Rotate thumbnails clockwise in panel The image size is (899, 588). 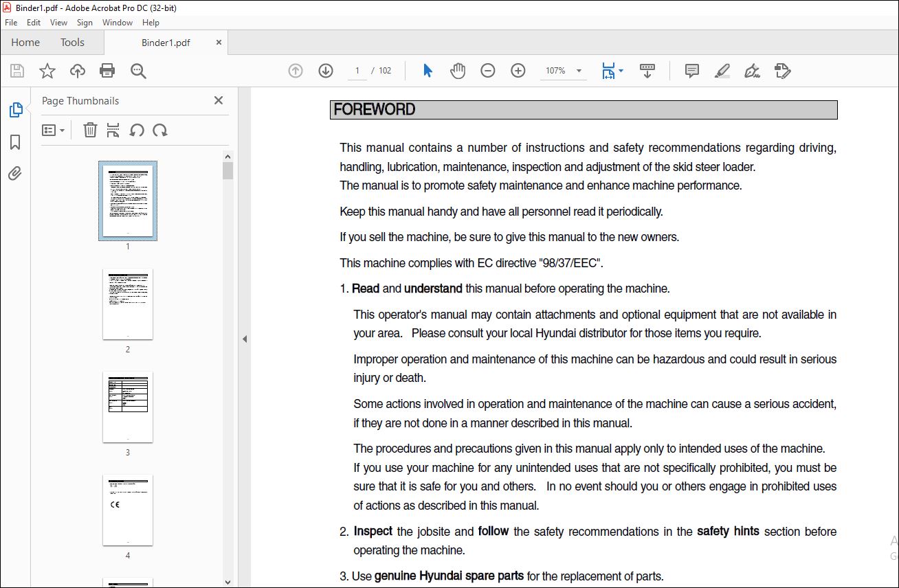tap(160, 131)
